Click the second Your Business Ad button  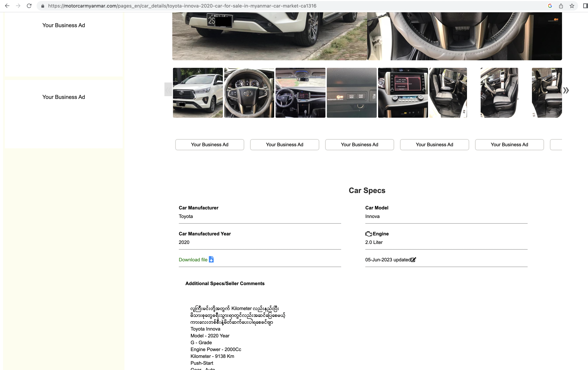284,145
